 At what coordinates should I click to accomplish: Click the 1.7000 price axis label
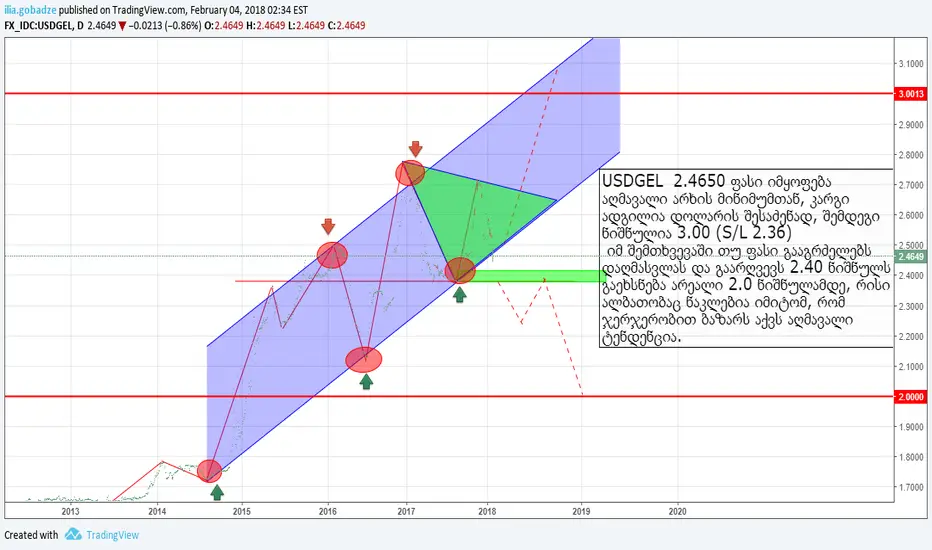point(911,488)
